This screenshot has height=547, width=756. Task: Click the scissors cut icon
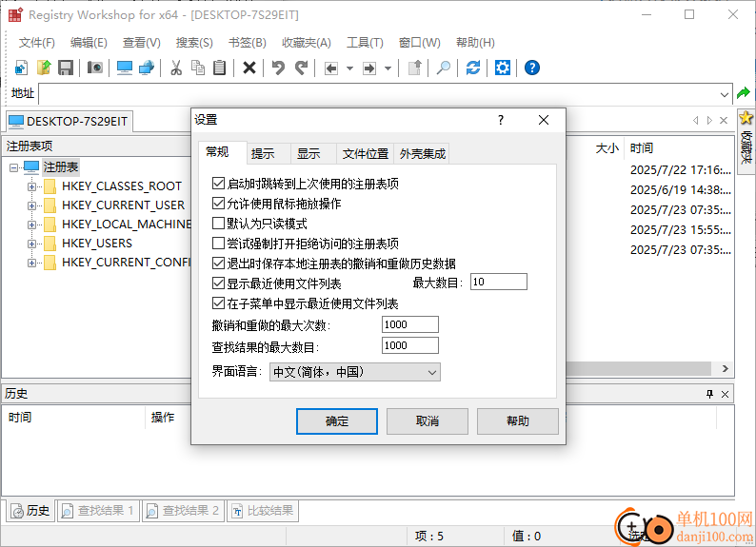click(176, 68)
